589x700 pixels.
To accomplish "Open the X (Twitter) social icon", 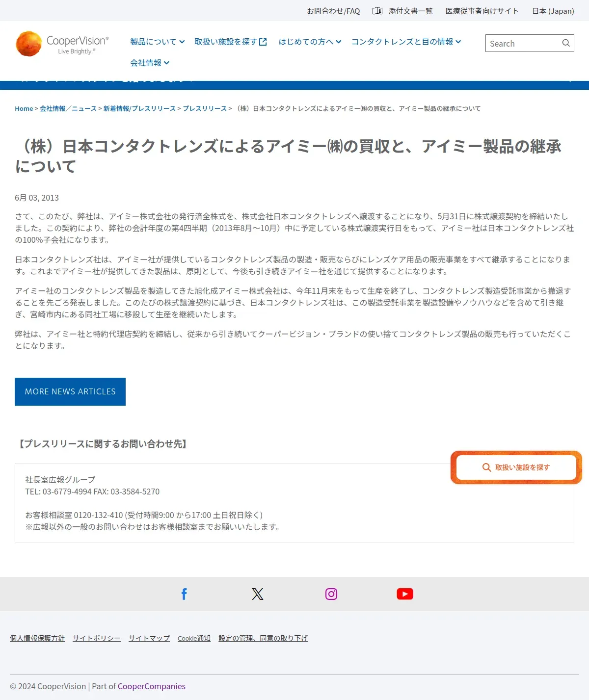I will 258,594.
